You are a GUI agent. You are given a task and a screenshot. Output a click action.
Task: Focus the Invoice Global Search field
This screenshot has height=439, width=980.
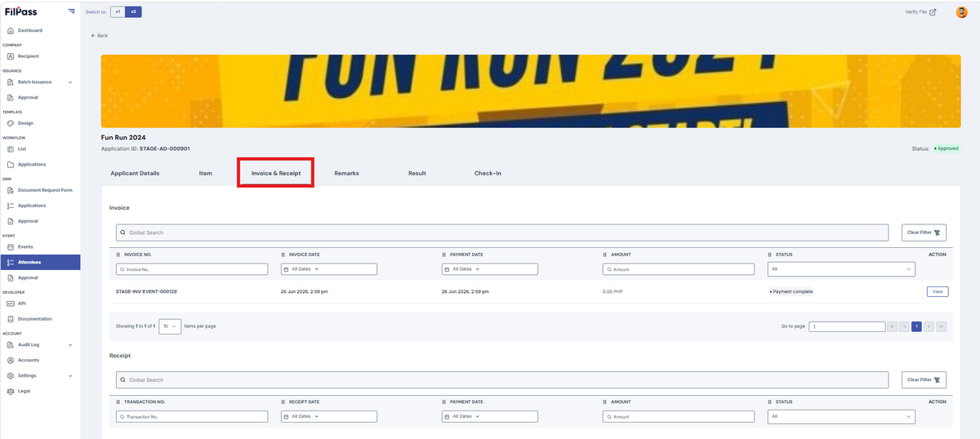[x=502, y=233]
